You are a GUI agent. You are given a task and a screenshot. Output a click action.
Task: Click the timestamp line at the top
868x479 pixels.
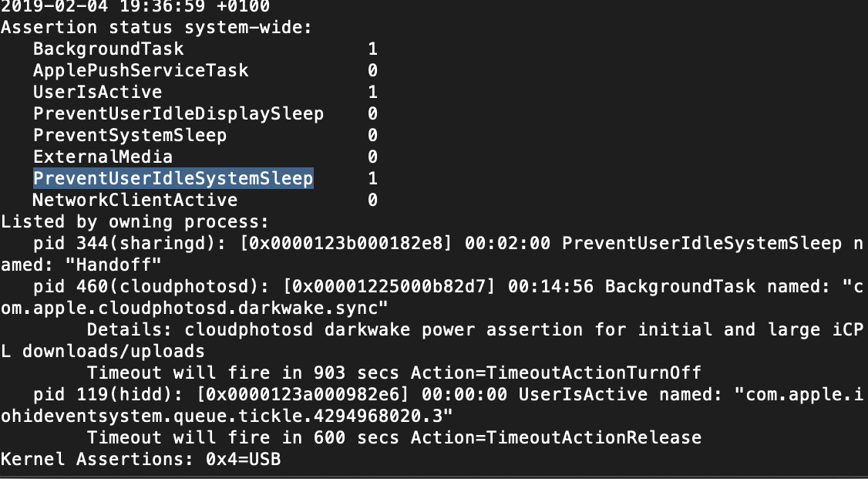tap(135, 7)
